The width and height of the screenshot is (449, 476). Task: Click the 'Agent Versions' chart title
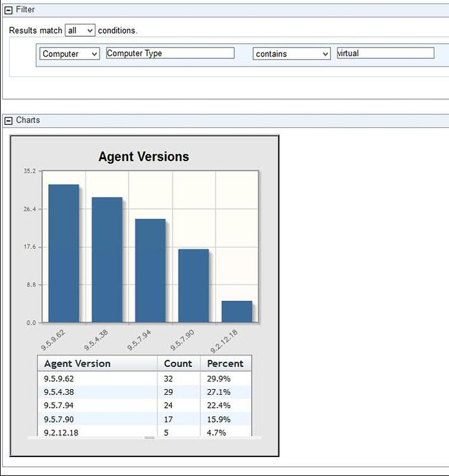tap(144, 157)
